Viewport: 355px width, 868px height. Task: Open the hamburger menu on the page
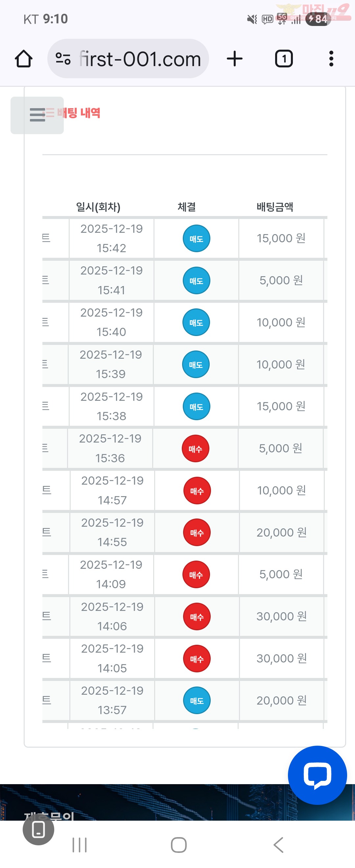point(37,115)
